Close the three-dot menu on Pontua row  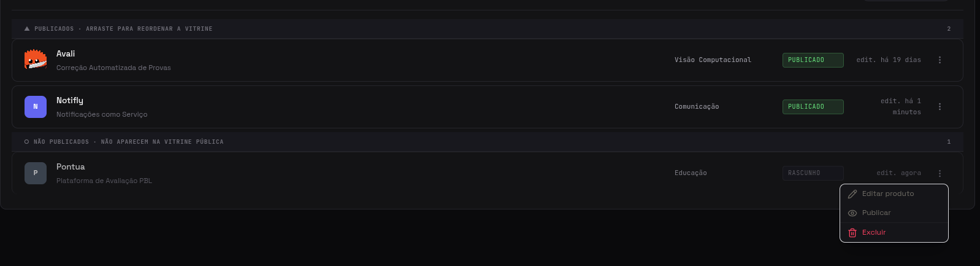tap(940, 173)
